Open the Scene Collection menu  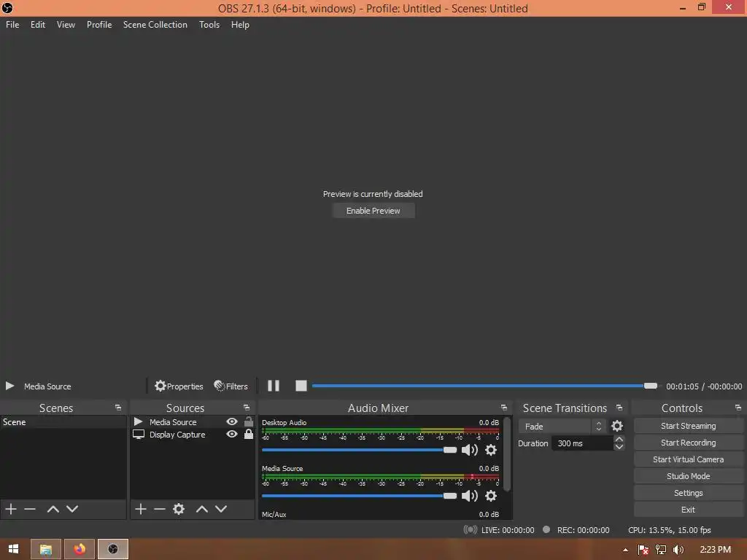155,25
